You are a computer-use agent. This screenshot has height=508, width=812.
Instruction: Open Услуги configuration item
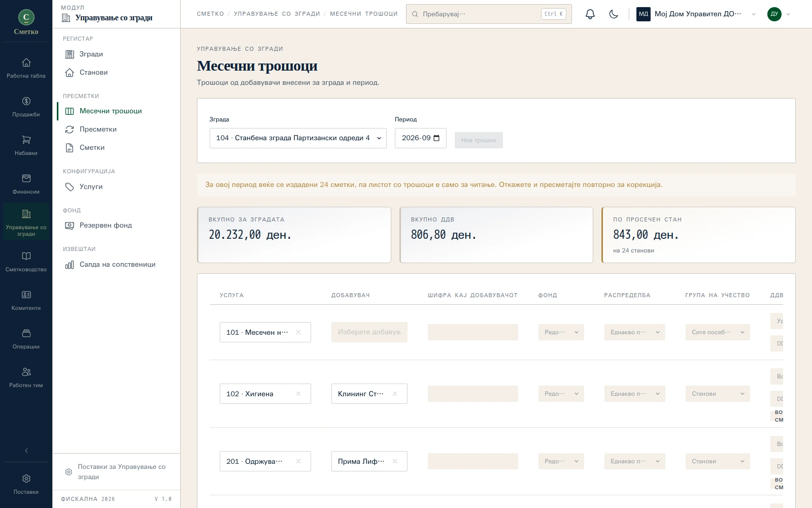(x=116, y=187)
